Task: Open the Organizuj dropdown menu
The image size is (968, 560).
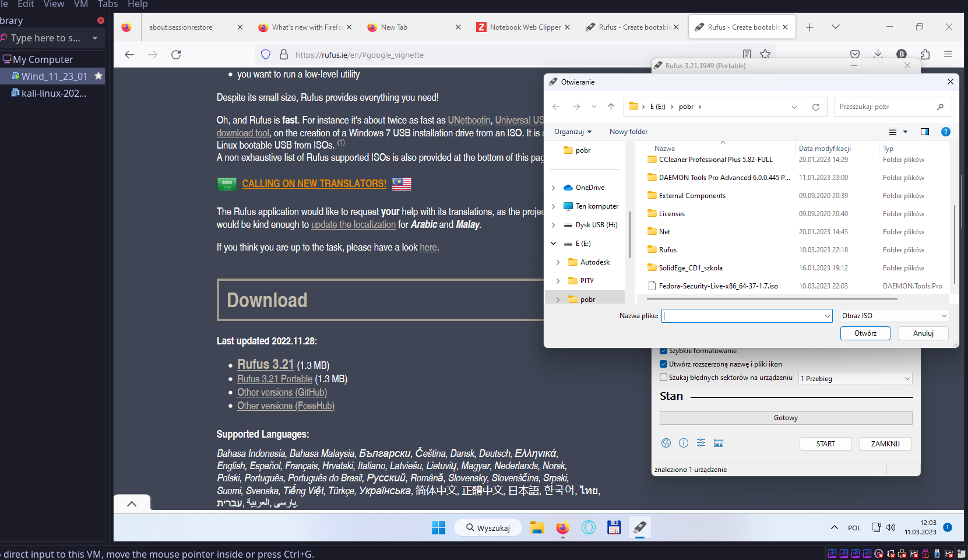Action: pos(573,132)
